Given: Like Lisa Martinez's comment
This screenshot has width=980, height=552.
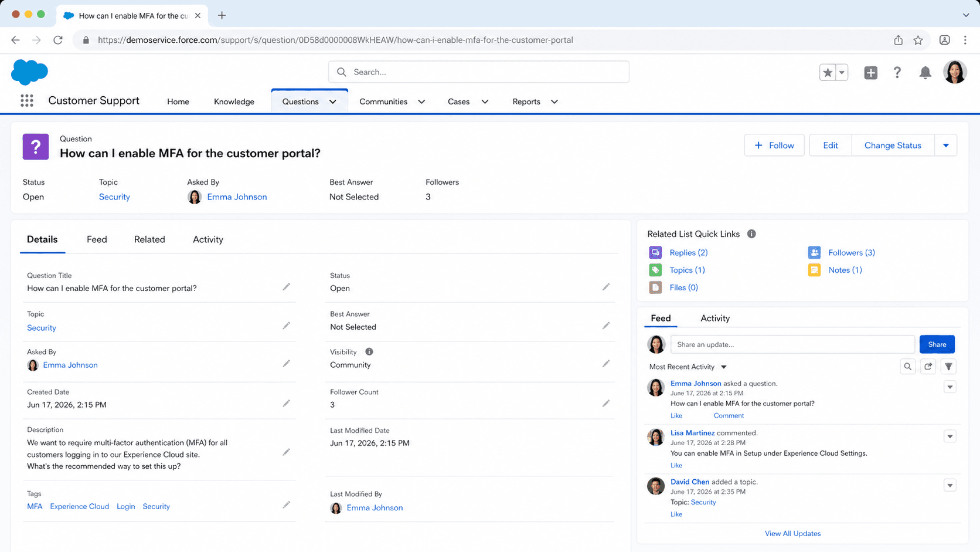Looking at the screenshot, I should click(676, 465).
